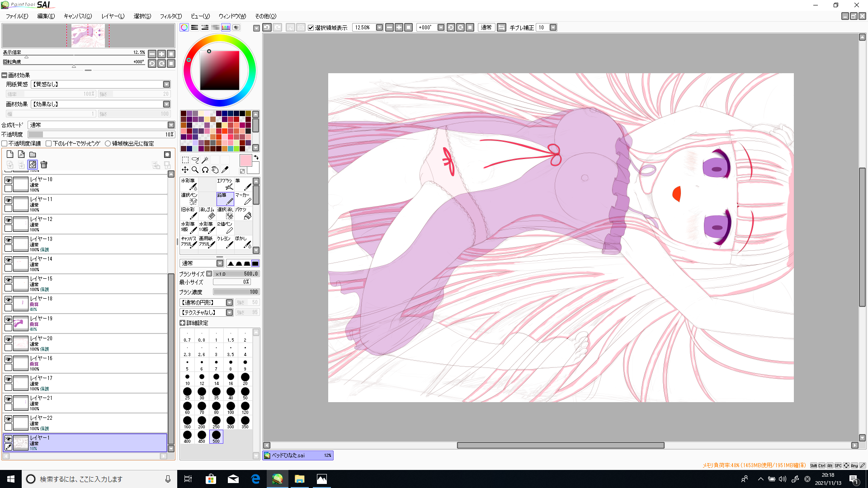The image size is (868, 488).
Task: Select the ベッドひなた.sai document tab
Action: click(x=298, y=455)
